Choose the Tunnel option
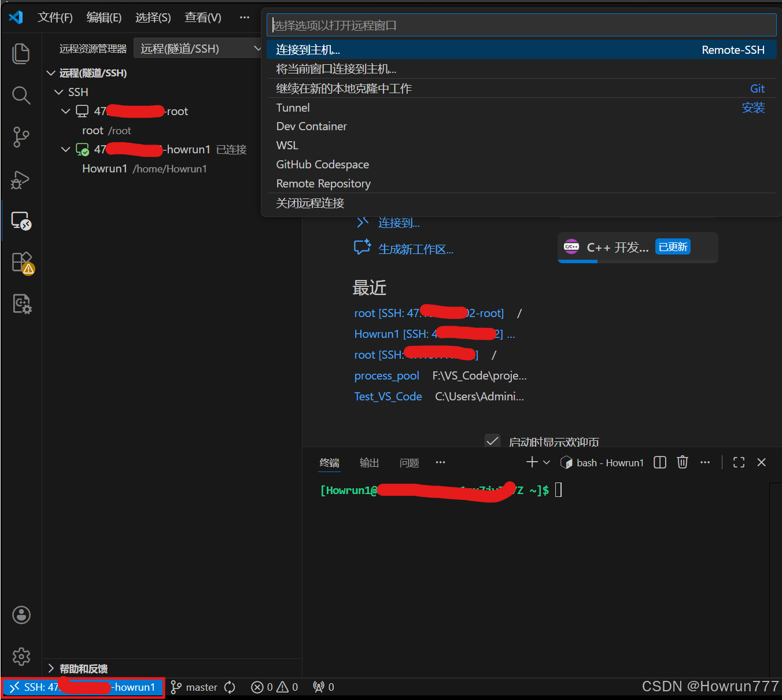This screenshot has height=700, width=782. coord(521,108)
